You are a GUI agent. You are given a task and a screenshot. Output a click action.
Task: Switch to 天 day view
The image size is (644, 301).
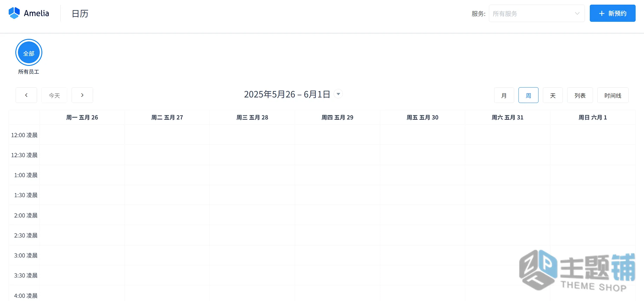point(553,95)
